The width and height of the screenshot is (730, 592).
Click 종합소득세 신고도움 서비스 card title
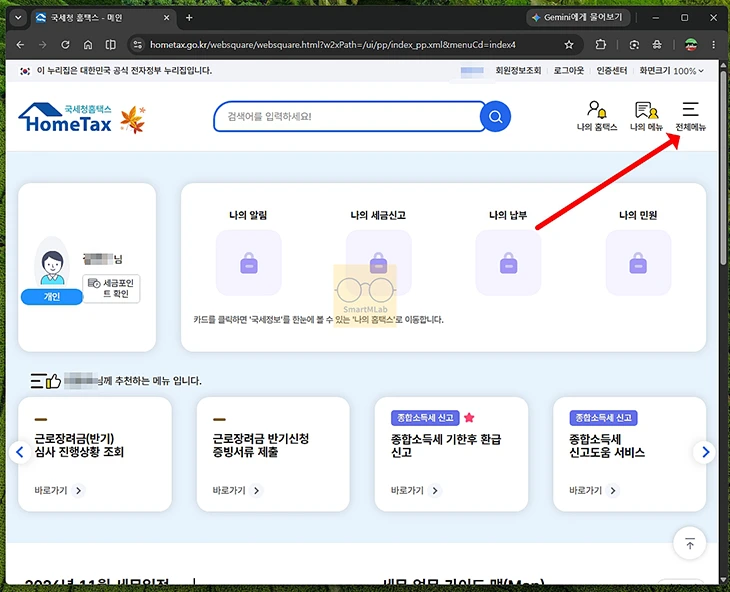coord(607,446)
